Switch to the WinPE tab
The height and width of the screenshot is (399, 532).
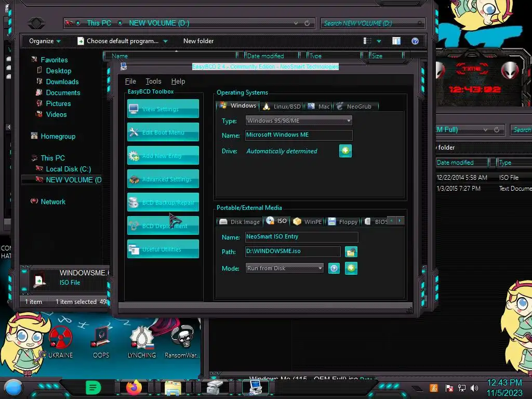point(308,221)
